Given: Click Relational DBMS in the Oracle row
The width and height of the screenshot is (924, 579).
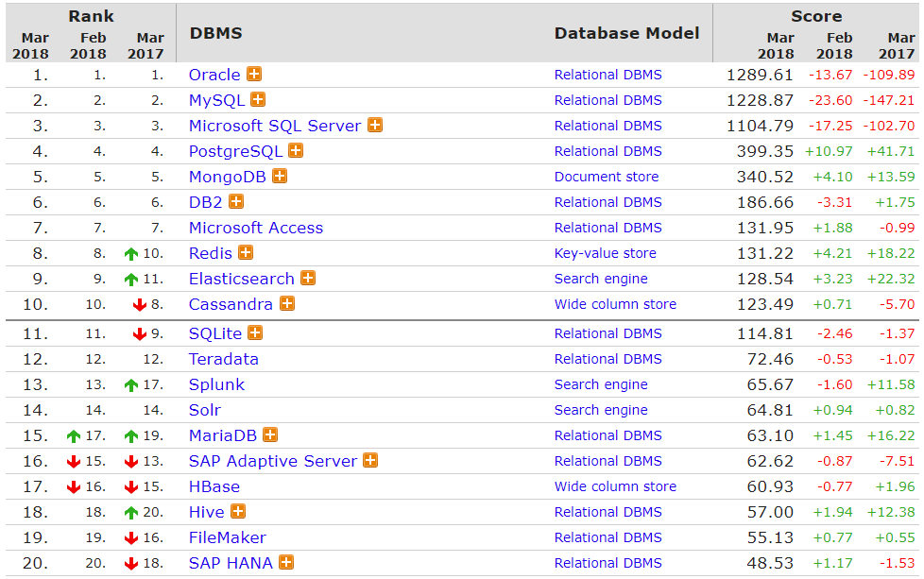Looking at the screenshot, I should (608, 75).
